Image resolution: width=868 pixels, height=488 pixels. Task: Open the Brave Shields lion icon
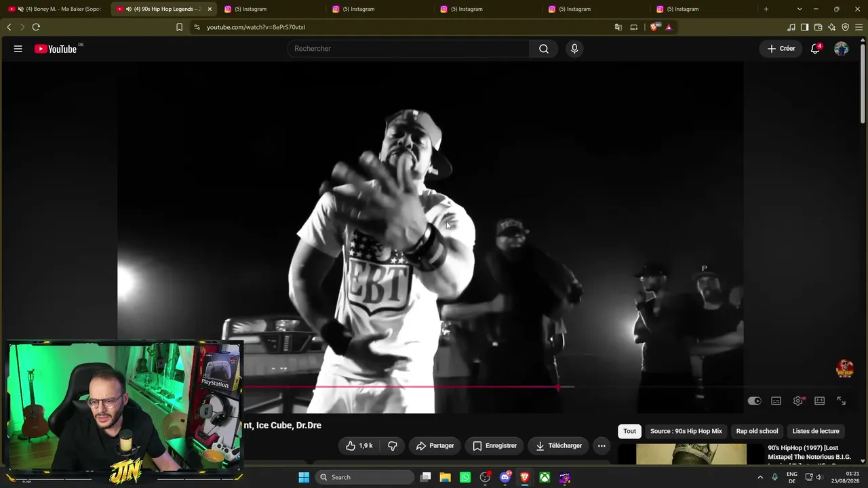click(654, 27)
